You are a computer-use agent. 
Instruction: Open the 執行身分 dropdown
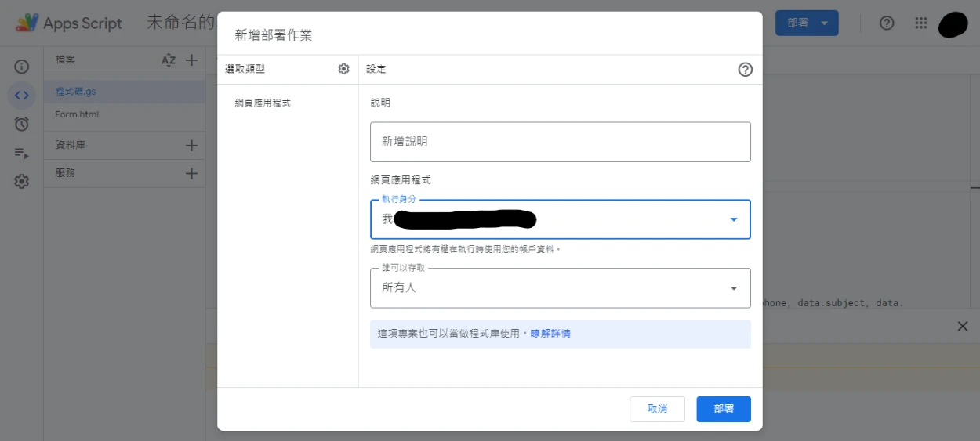click(561, 219)
